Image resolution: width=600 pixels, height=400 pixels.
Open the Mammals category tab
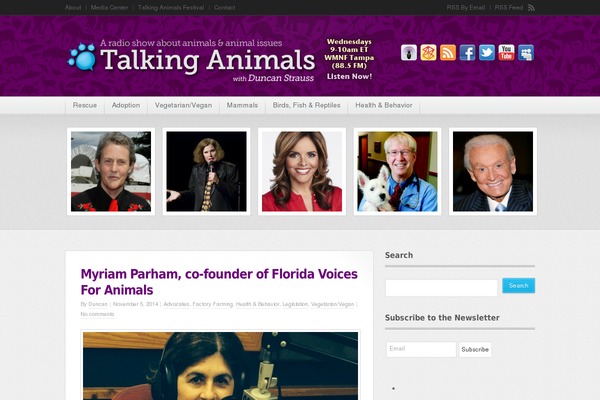click(x=242, y=105)
